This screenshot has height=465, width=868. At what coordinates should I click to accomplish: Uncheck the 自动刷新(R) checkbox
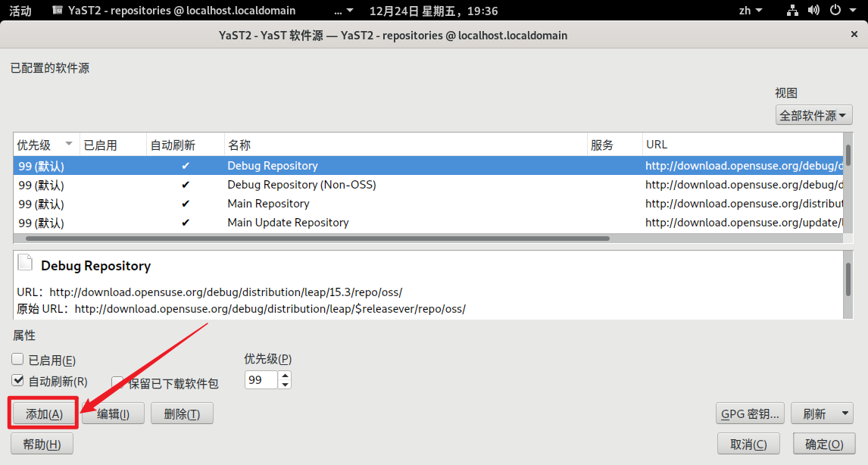click(17, 380)
